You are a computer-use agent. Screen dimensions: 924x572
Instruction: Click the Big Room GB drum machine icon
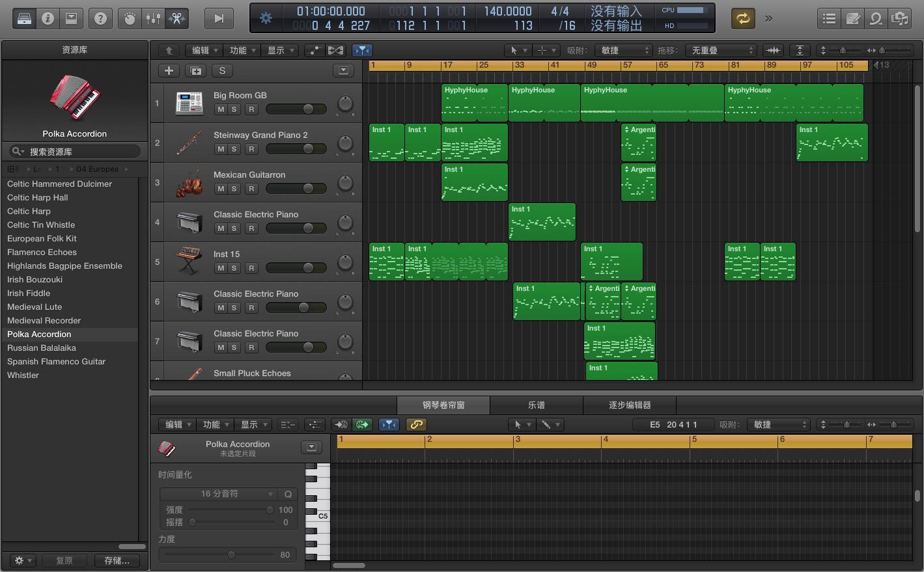(x=189, y=103)
